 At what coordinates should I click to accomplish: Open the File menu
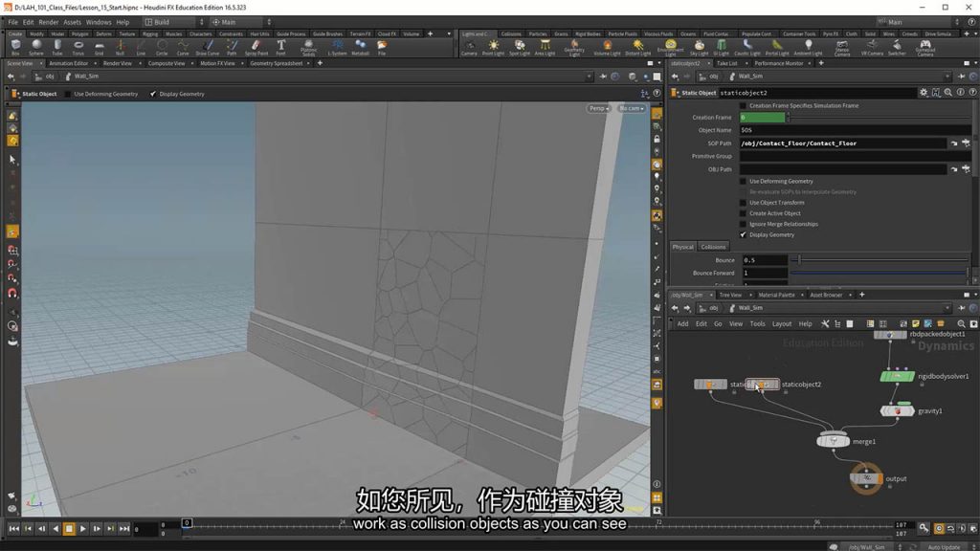(12, 22)
